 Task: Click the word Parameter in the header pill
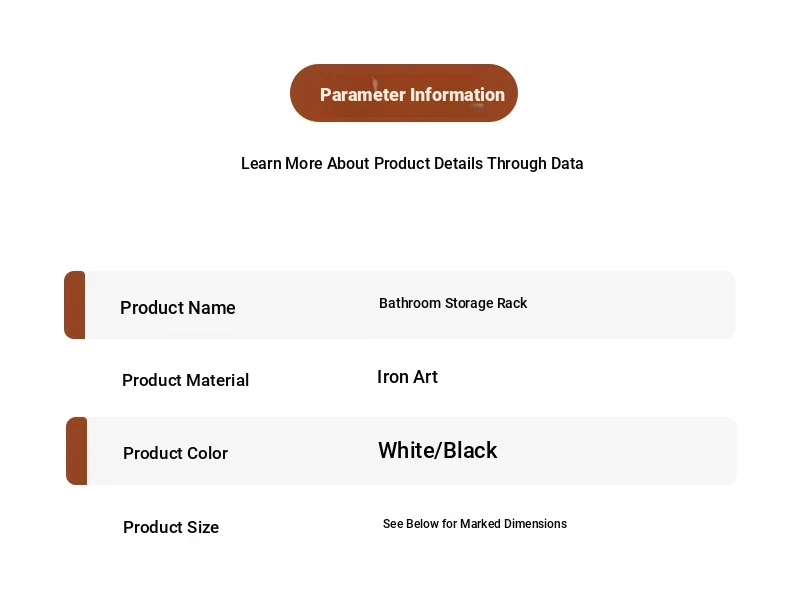tap(363, 95)
